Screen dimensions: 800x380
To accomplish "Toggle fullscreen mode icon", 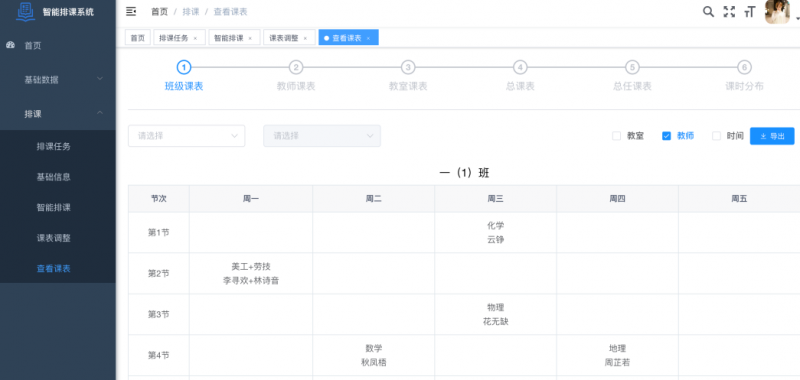I will (x=729, y=12).
